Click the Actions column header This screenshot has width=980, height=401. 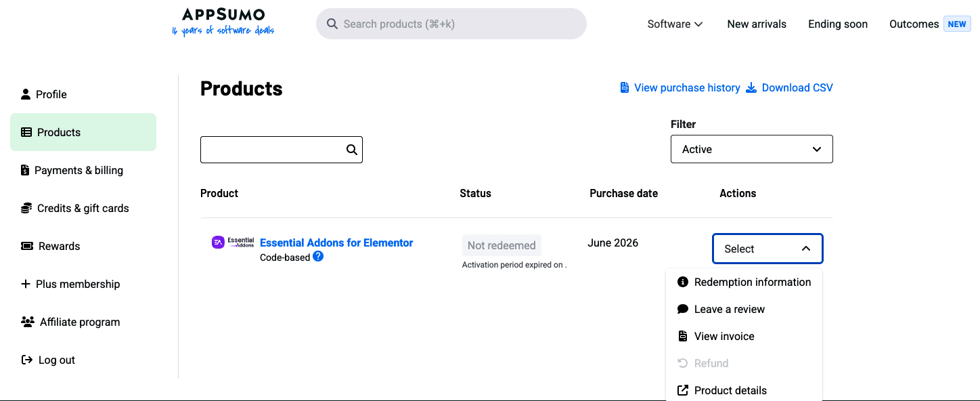pyautogui.click(x=738, y=193)
